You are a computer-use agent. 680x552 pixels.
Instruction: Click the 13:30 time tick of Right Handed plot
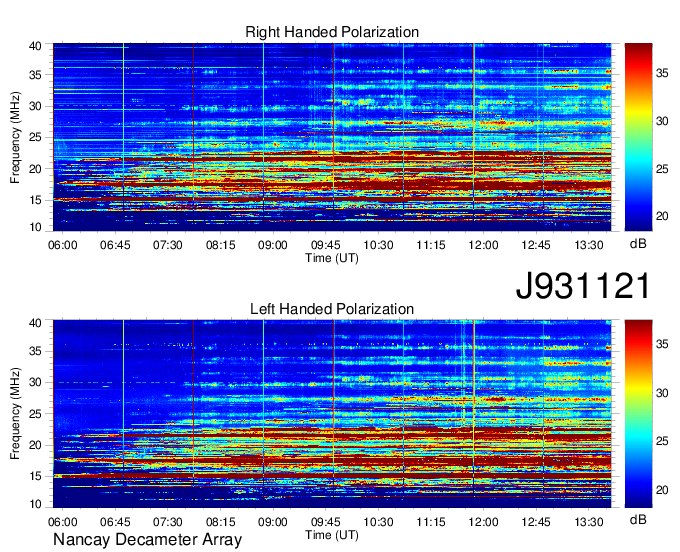coord(588,245)
